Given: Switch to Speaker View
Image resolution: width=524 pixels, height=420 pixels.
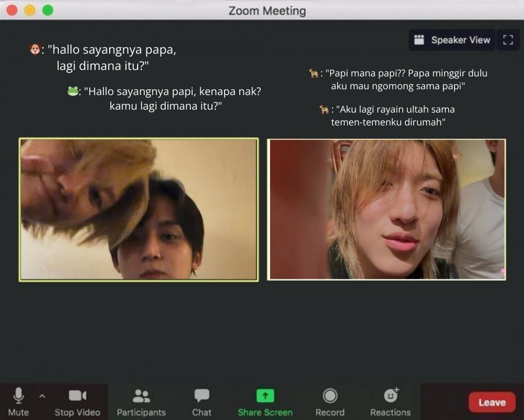Looking at the screenshot, I should point(452,40).
